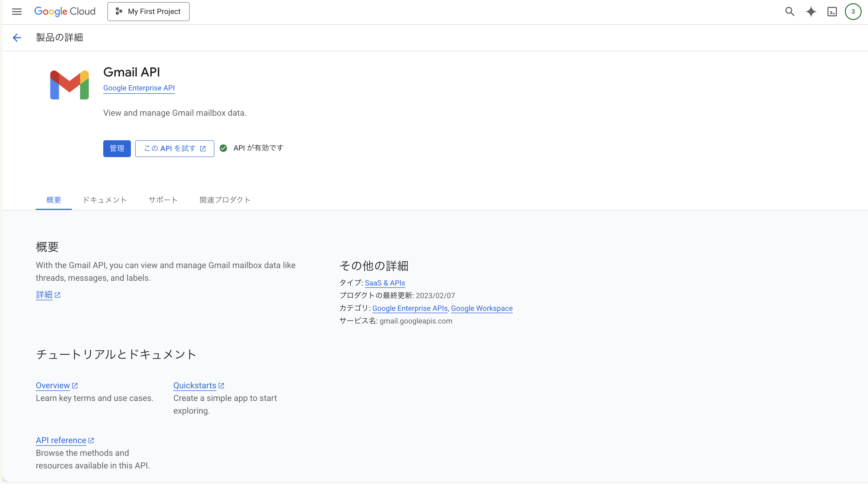Click 'Learn key terms and use cases.' text

(95, 398)
